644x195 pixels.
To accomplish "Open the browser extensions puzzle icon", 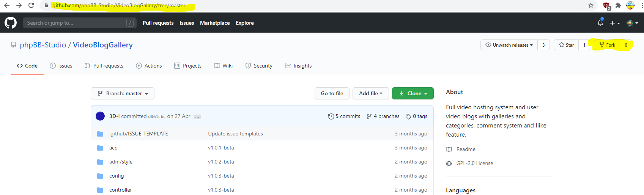I will tap(618, 5).
